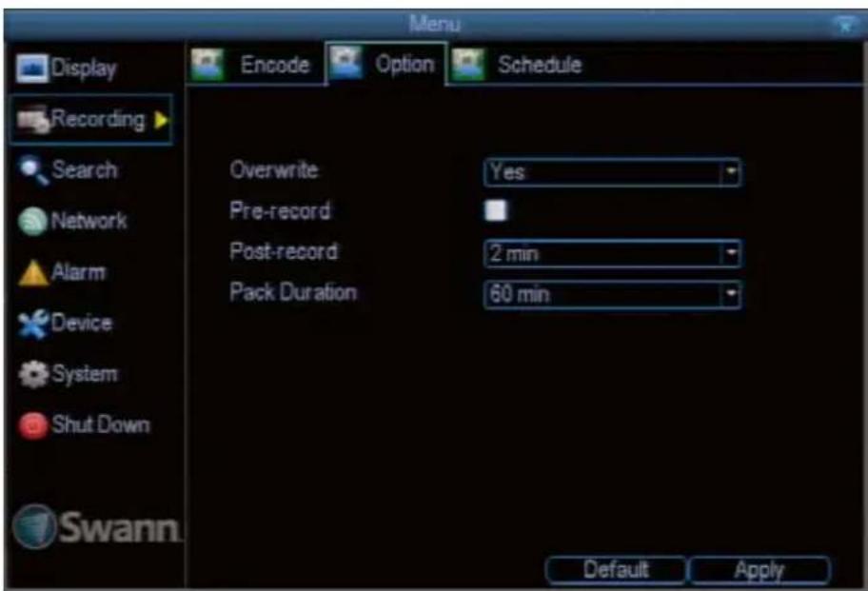Viewport: 868px width, 591px height.
Task: Click the Apply button
Action: pos(759,570)
